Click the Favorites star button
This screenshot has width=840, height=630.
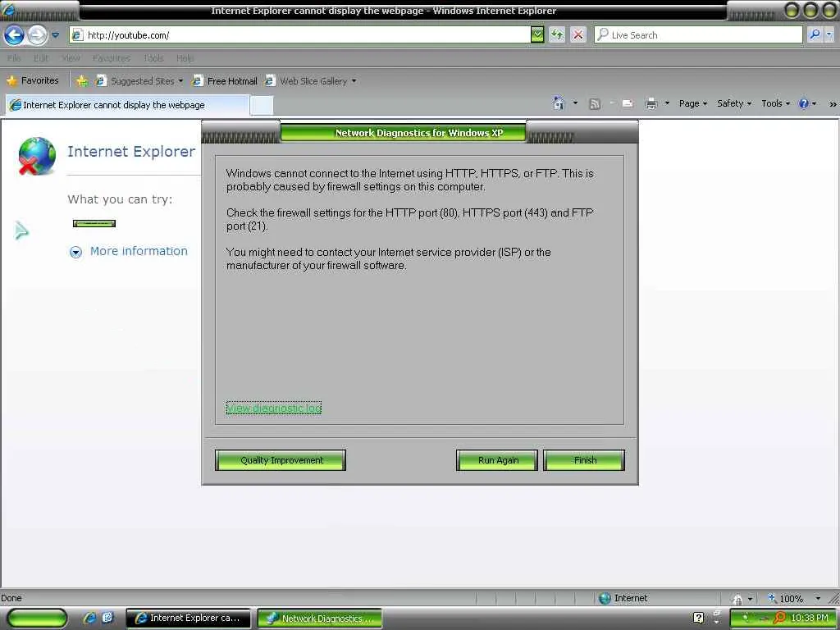click(32, 81)
